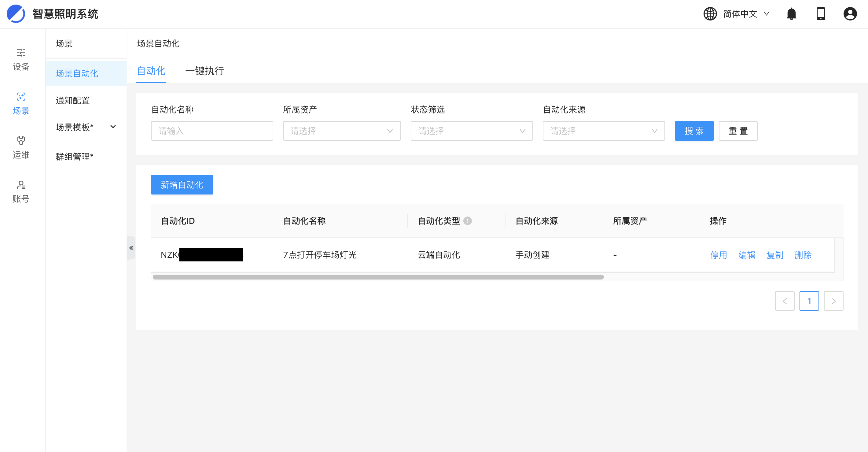Click 所属资产 column header
The height and width of the screenshot is (452, 868).
[651, 221]
